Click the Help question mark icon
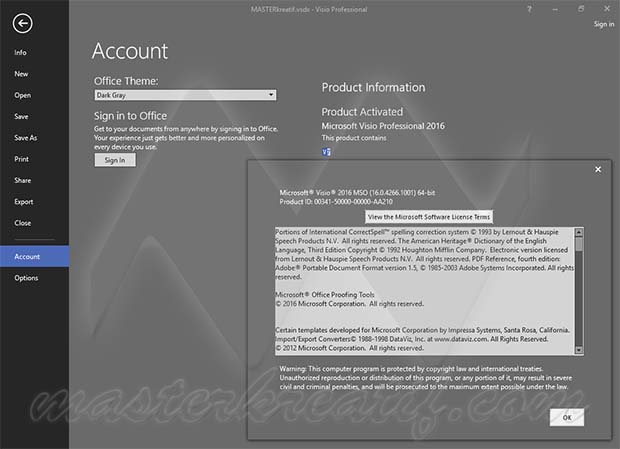 point(529,9)
